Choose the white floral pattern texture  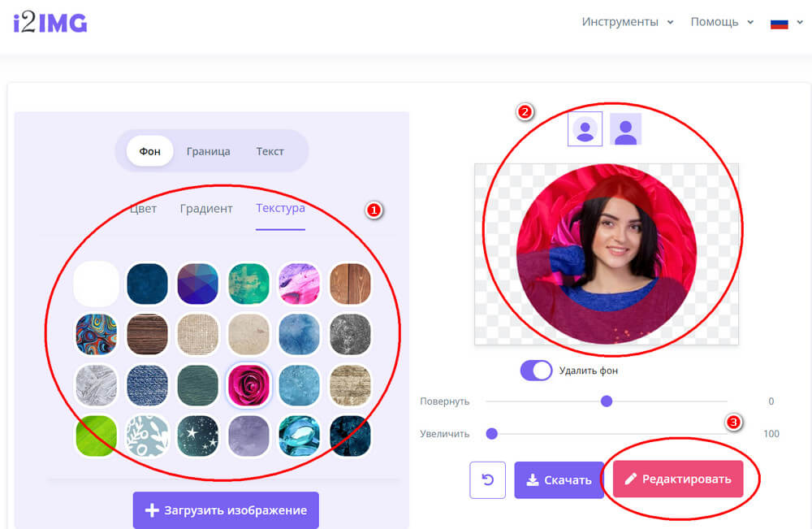coord(147,436)
